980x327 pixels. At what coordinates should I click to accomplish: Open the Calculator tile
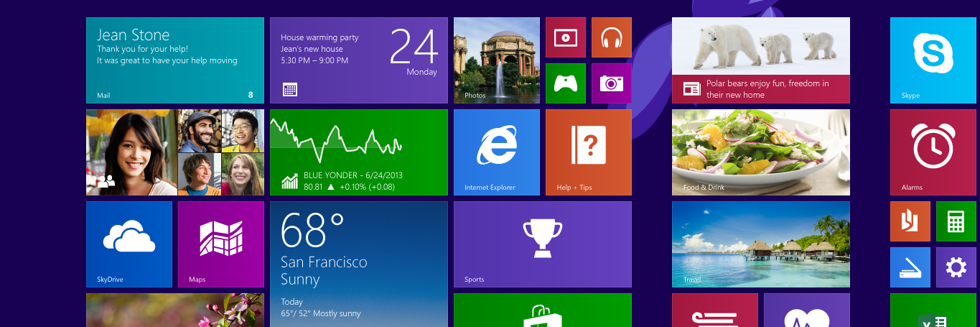pos(956,221)
